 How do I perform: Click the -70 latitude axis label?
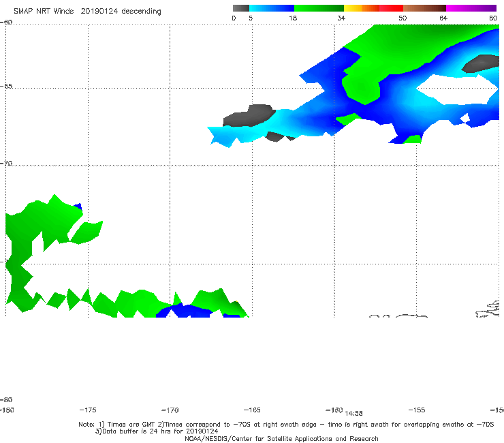[x=6, y=164]
